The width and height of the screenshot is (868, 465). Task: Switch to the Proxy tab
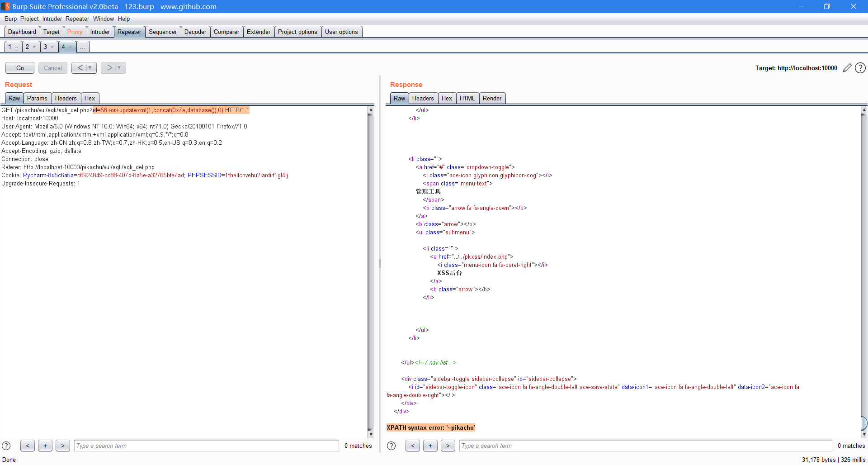click(x=75, y=32)
